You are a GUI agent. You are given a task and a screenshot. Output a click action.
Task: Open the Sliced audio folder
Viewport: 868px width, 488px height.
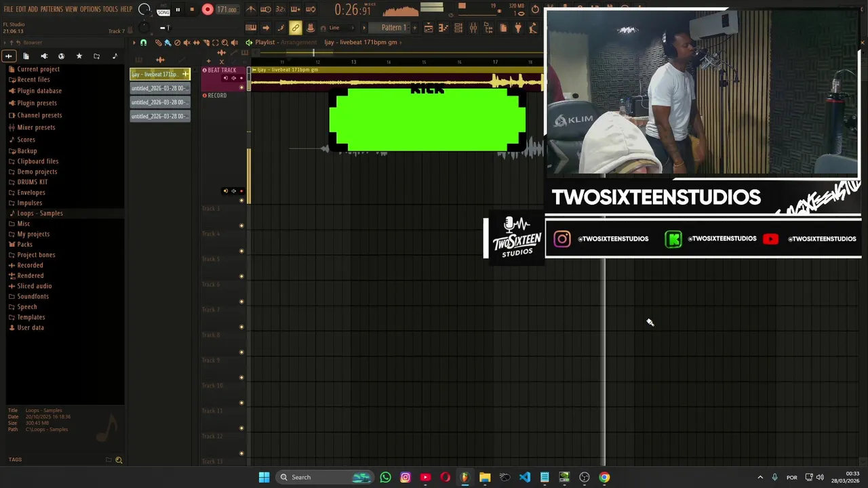click(34, 286)
